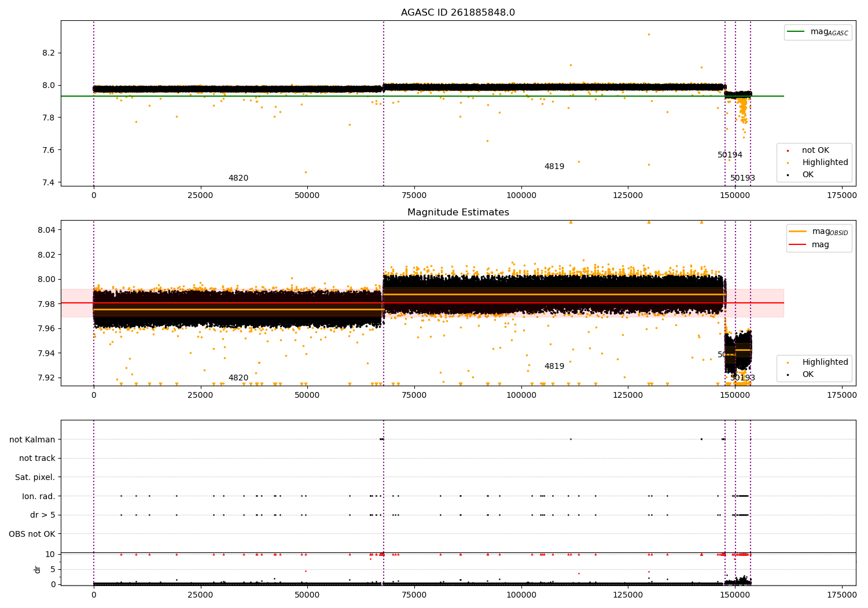Viewport: 868px width, 608px height.
Task: Click the '5' tick on dr axis
Action: tap(53, 569)
